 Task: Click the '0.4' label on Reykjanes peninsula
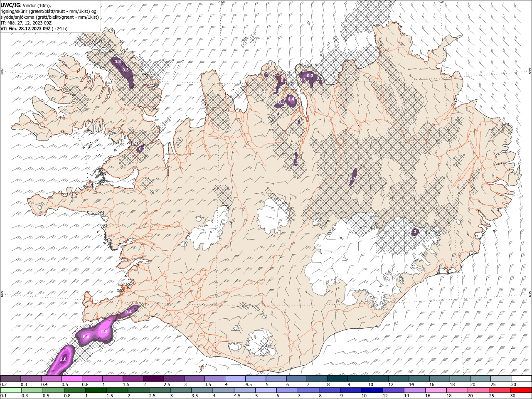pos(128,312)
